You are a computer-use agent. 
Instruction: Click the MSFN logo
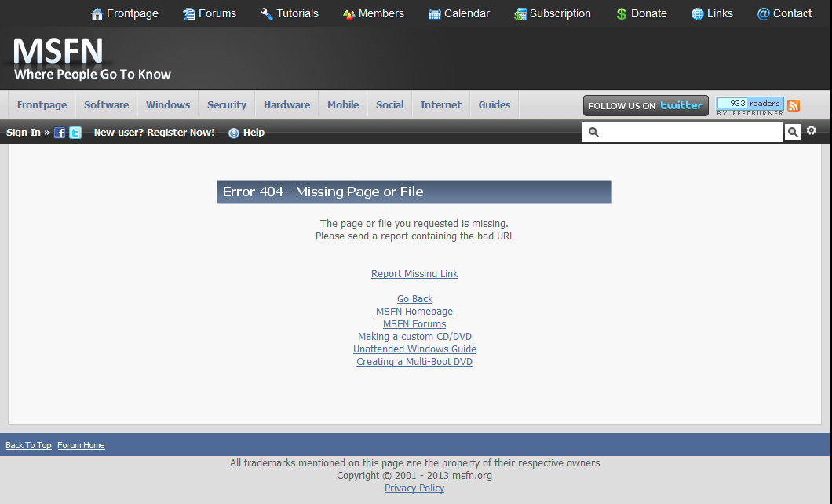click(x=58, y=52)
